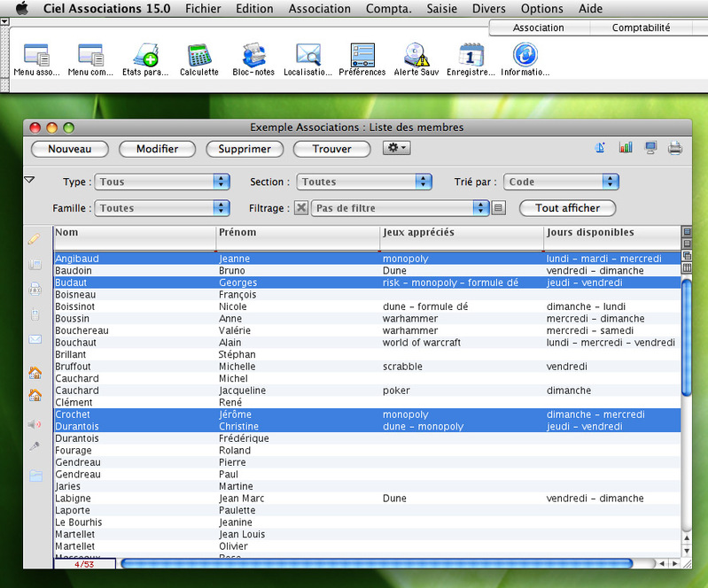Open the Trié par dropdown showing Code
The width and height of the screenshot is (708, 588).
[x=561, y=182]
